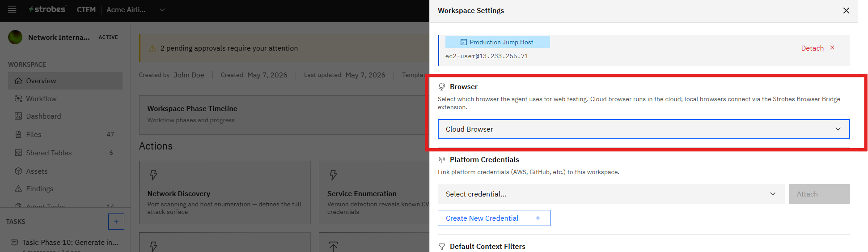Click the chat icon of Phase 10 task
This screenshot has width=868, height=252.
tap(14, 243)
